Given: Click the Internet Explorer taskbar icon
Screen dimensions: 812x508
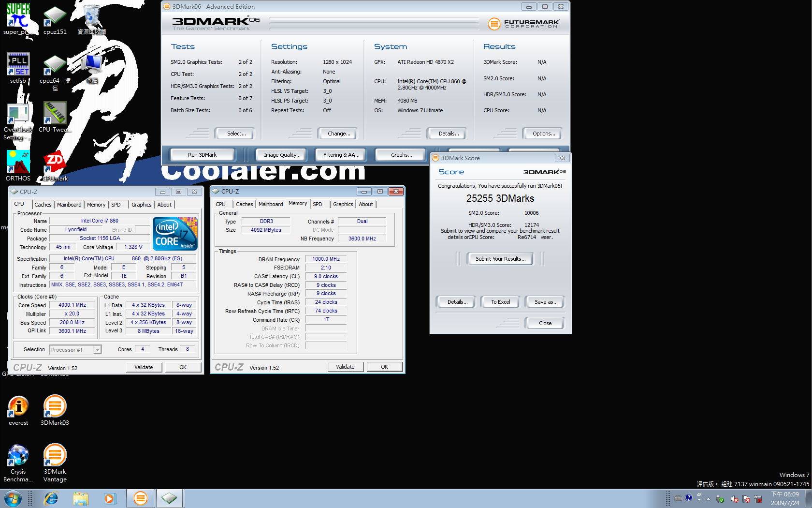Looking at the screenshot, I should pos(51,498).
